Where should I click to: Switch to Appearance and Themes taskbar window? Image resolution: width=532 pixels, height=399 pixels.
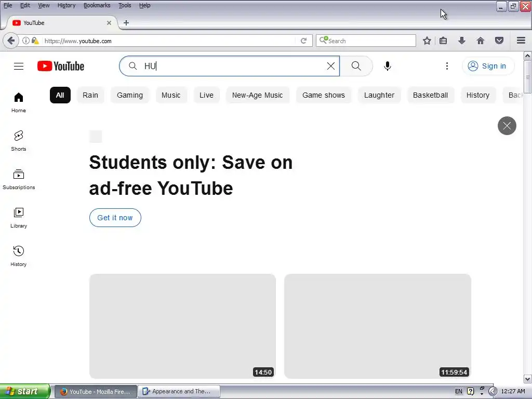pyautogui.click(x=179, y=392)
